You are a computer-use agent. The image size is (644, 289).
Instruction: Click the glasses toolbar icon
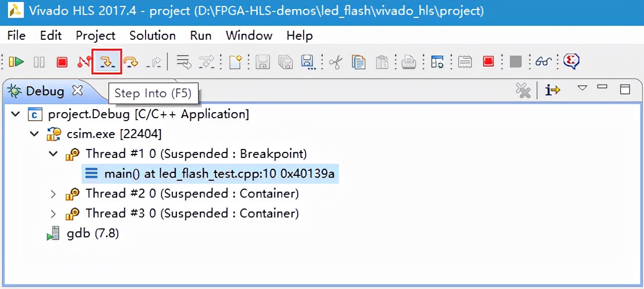coord(544,62)
